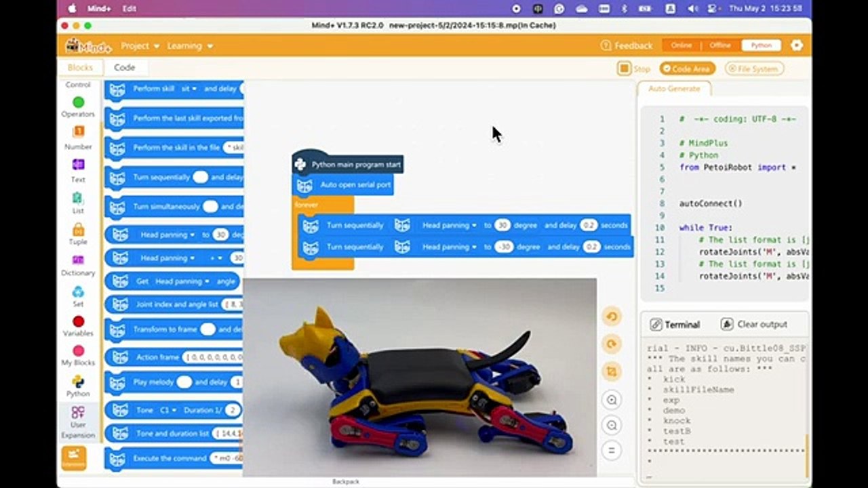Switch to Offline mode
This screenshot has height=488, width=868.
pyautogui.click(x=720, y=45)
